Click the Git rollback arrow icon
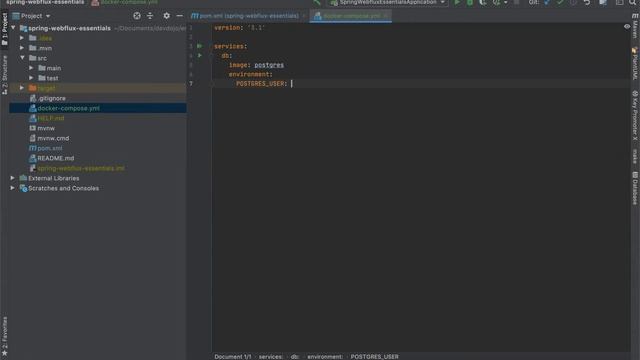 pyautogui.click(x=587, y=2)
